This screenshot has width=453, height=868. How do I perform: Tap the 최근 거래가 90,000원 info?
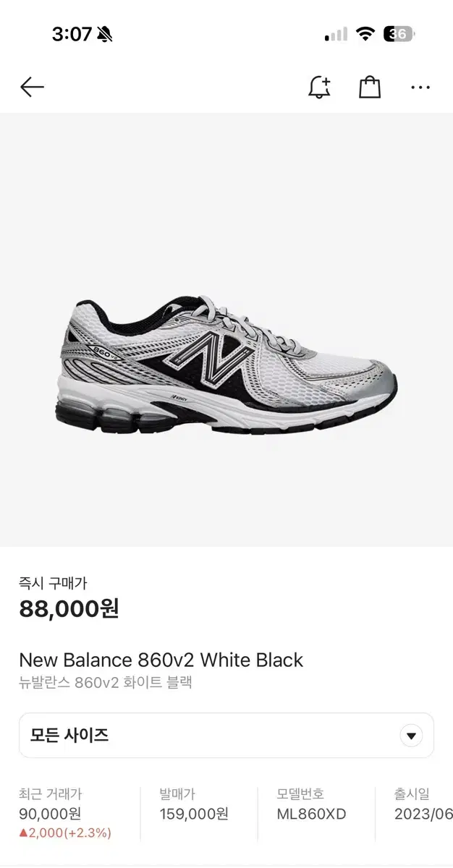tap(50, 804)
